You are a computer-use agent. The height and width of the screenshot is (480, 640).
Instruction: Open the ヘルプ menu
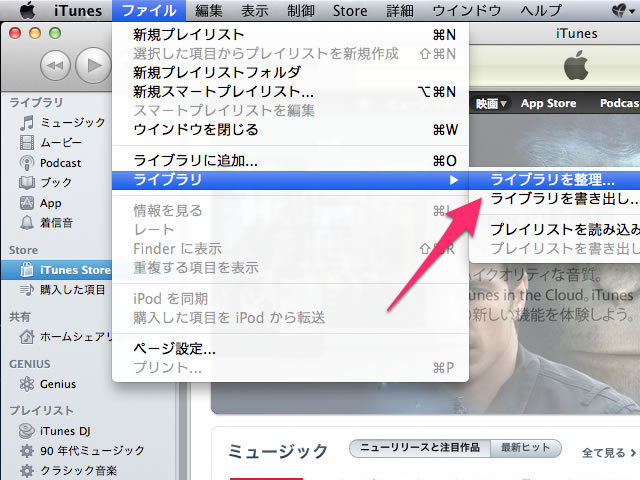click(541, 11)
